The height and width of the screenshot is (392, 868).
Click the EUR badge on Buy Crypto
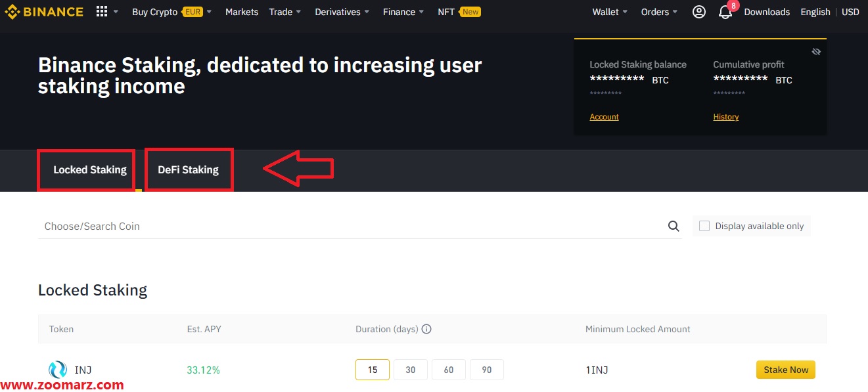tap(193, 12)
